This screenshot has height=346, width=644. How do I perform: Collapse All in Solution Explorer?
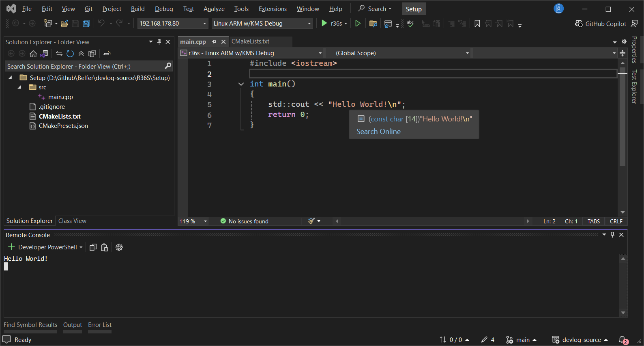point(81,54)
